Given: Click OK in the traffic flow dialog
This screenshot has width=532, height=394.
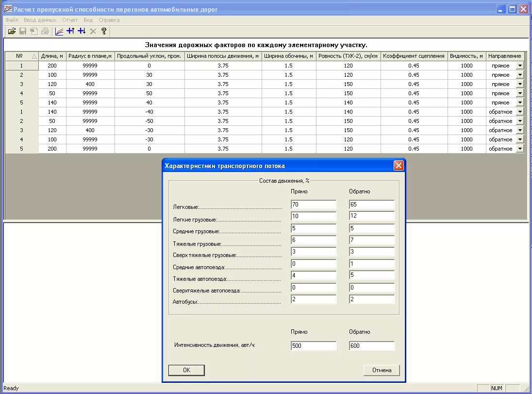Looking at the screenshot, I should point(186,370).
